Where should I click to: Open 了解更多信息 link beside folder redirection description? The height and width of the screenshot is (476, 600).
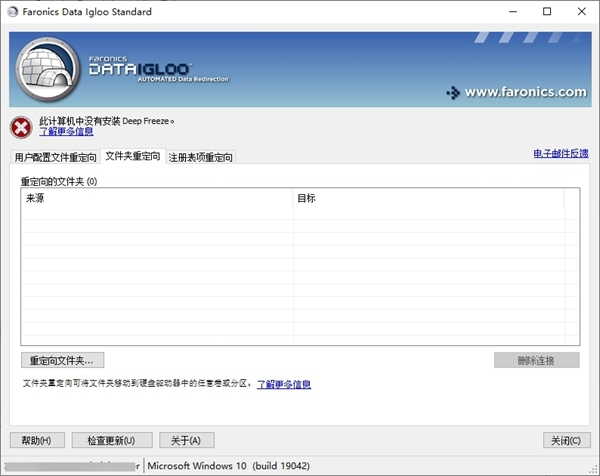(284, 384)
